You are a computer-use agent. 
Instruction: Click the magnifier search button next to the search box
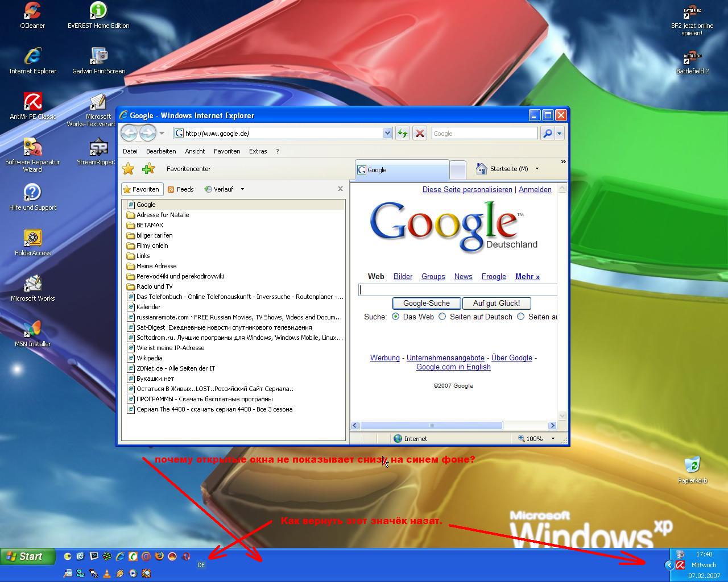click(547, 133)
